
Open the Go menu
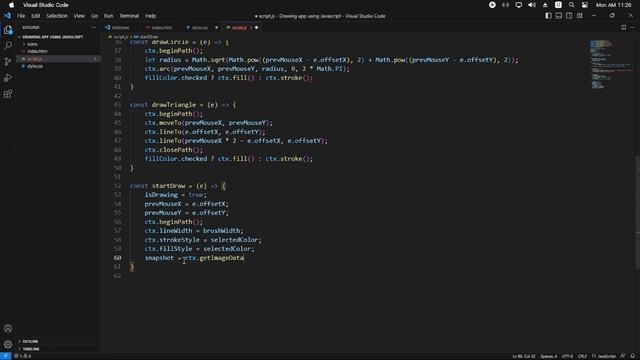tap(94, 16)
